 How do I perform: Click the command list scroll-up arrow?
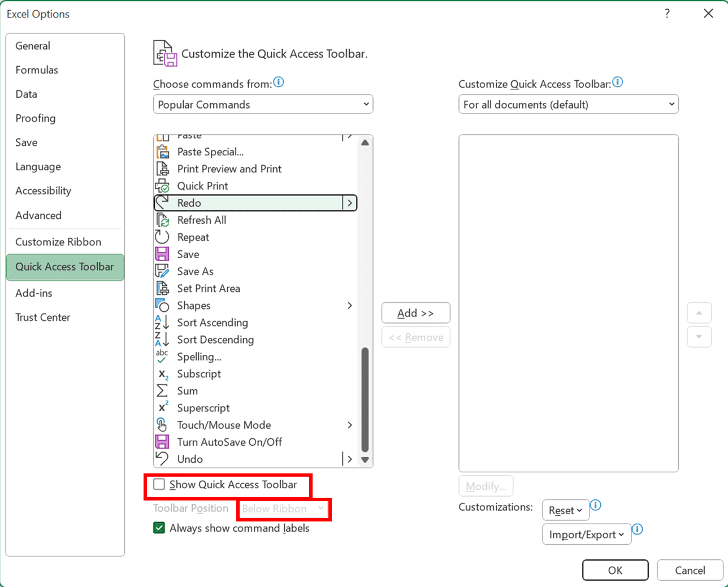tap(365, 142)
